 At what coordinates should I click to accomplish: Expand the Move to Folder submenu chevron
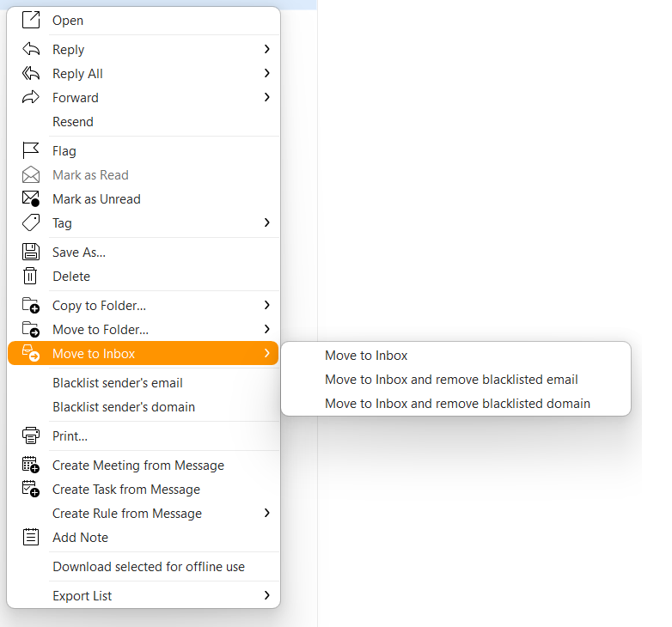tap(267, 329)
